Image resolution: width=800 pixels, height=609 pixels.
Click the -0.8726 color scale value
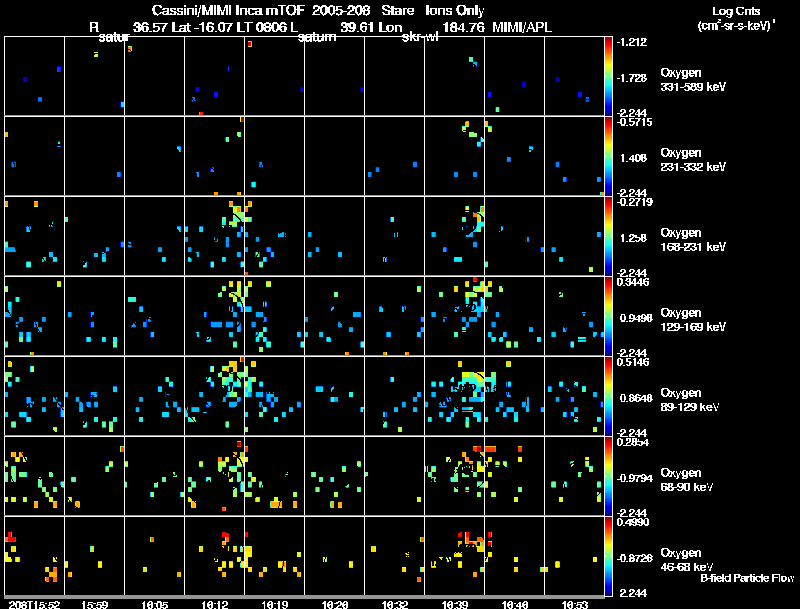634,559
